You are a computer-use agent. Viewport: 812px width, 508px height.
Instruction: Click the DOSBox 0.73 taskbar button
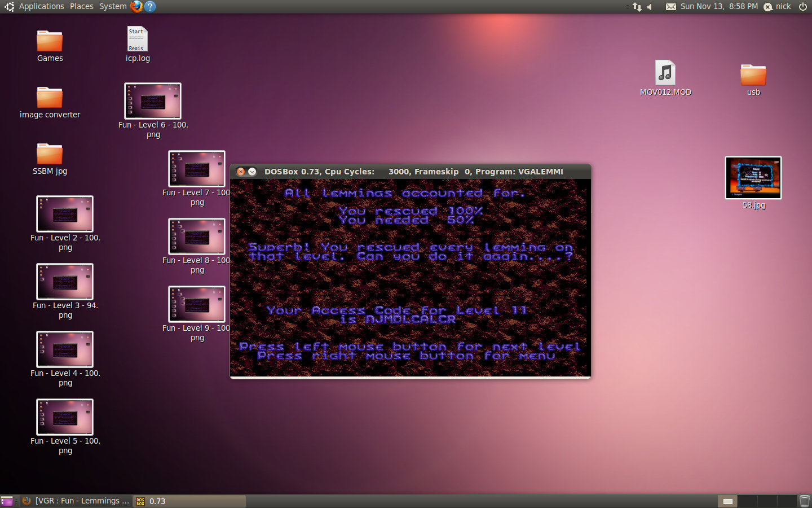tap(189, 501)
